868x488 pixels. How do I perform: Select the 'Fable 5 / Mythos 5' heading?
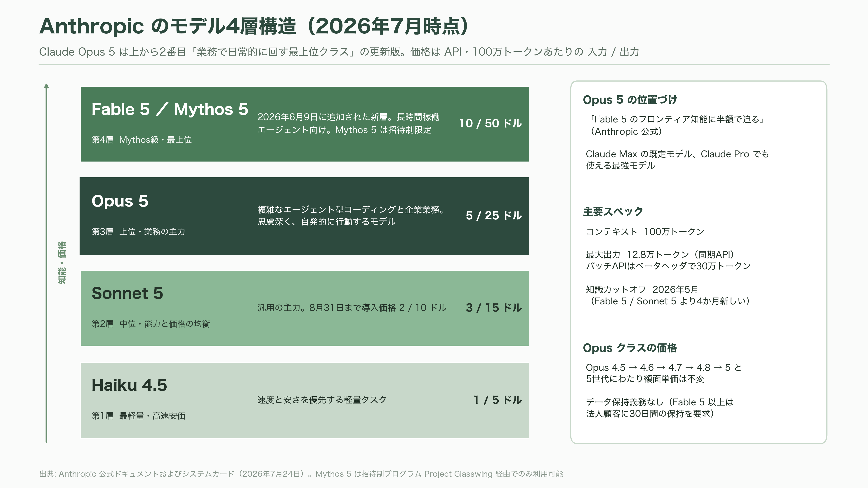[170, 109]
